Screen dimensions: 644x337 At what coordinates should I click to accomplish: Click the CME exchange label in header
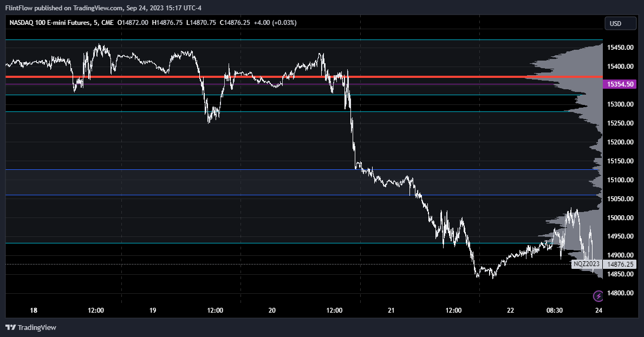point(108,23)
